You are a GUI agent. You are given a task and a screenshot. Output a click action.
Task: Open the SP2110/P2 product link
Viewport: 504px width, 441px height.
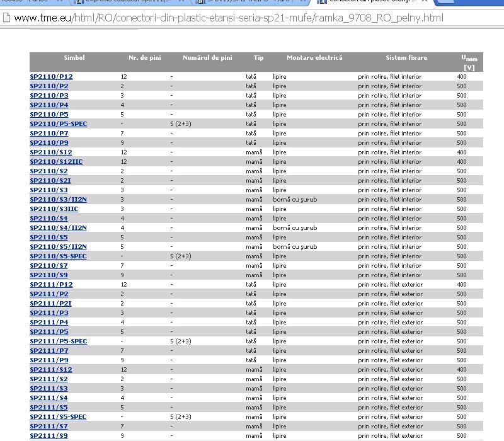click(x=49, y=86)
